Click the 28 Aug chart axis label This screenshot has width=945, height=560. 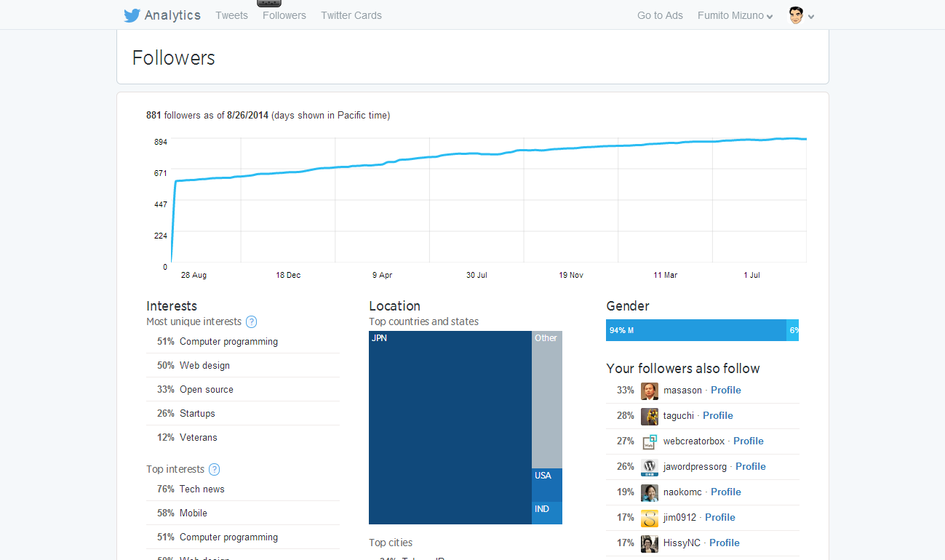click(x=194, y=276)
